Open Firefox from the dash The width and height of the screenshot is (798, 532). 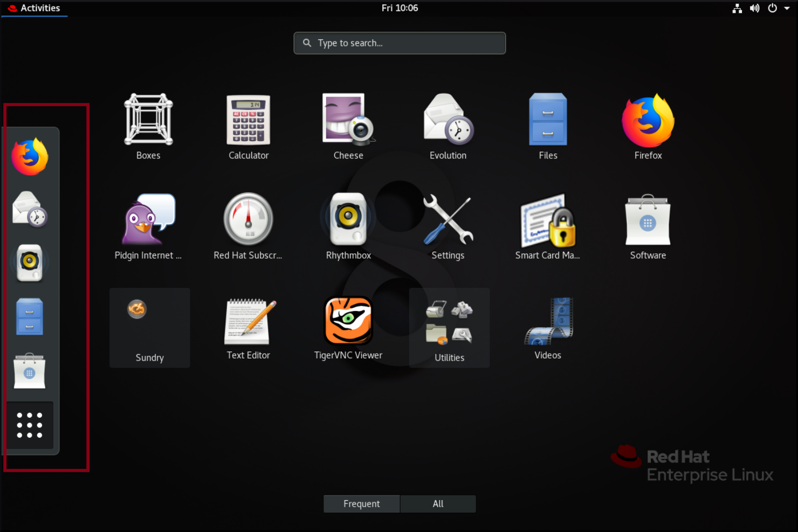tap(30, 156)
